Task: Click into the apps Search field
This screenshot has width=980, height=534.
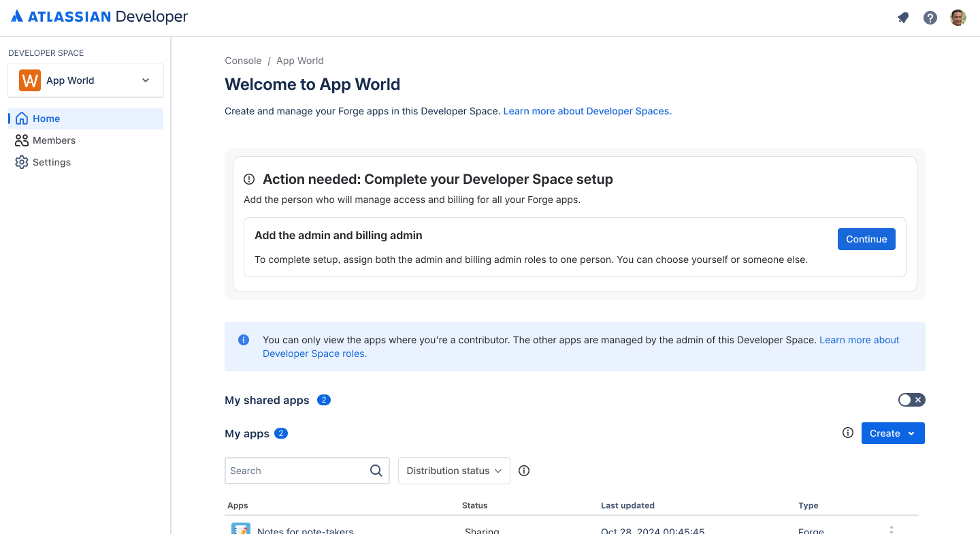Action: [x=297, y=471]
